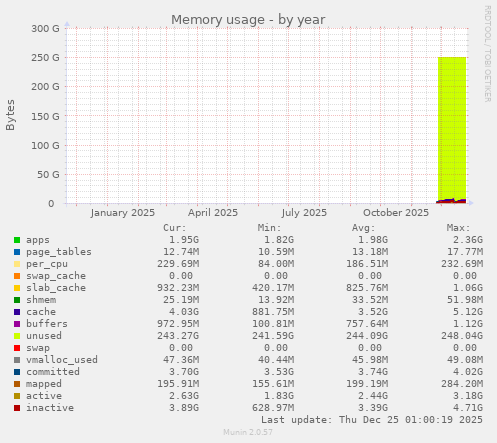Click the yellow-green unused memory area in graph
The height and width of the screenshot is (443, 497).
452,127
